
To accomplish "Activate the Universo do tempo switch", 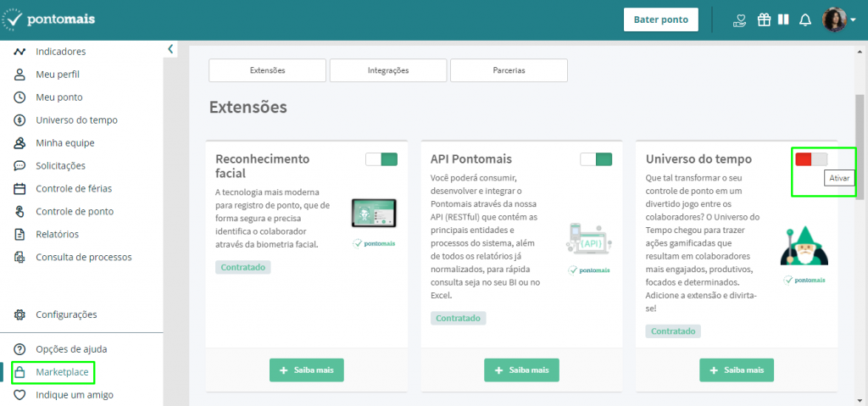I will click(811, 159).
